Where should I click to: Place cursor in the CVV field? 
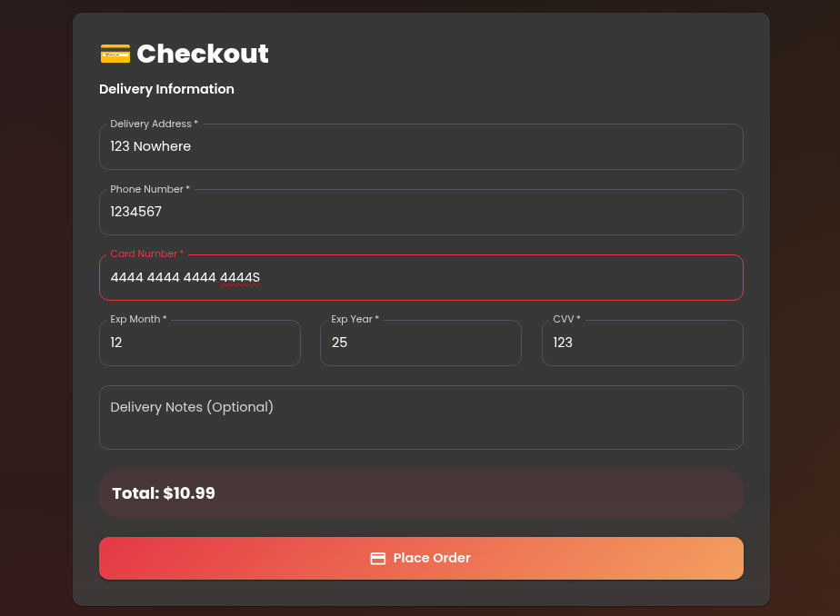click(642, 343)
